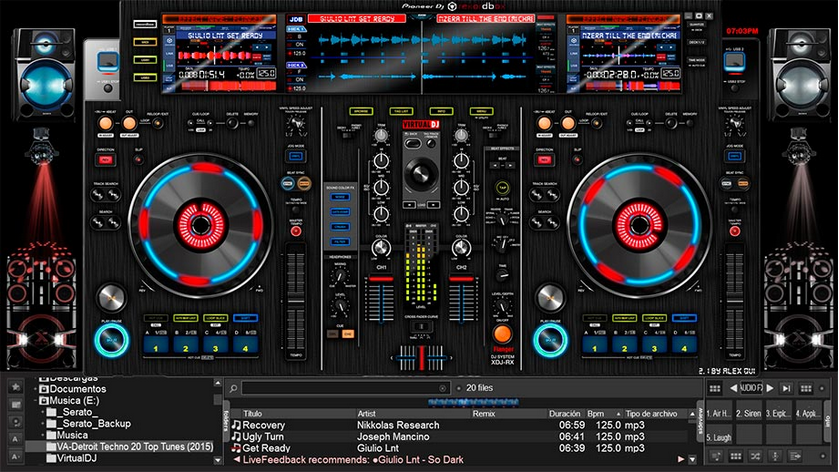839x472 pixels.
Task: Toggle left deck Jog Mode vinyl button
Action: pos(295,156)
